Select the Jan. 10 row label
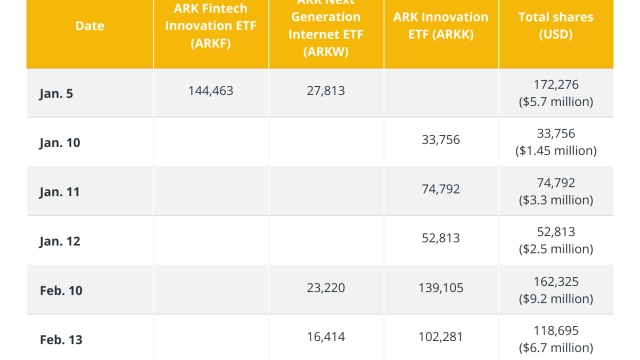Viewport: 640px width, 360px height. tap(60, 143)
